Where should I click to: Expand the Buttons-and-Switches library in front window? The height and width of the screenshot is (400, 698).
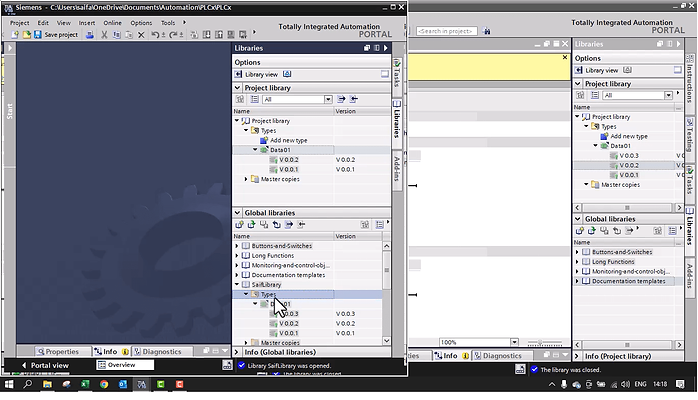[237, 246]
